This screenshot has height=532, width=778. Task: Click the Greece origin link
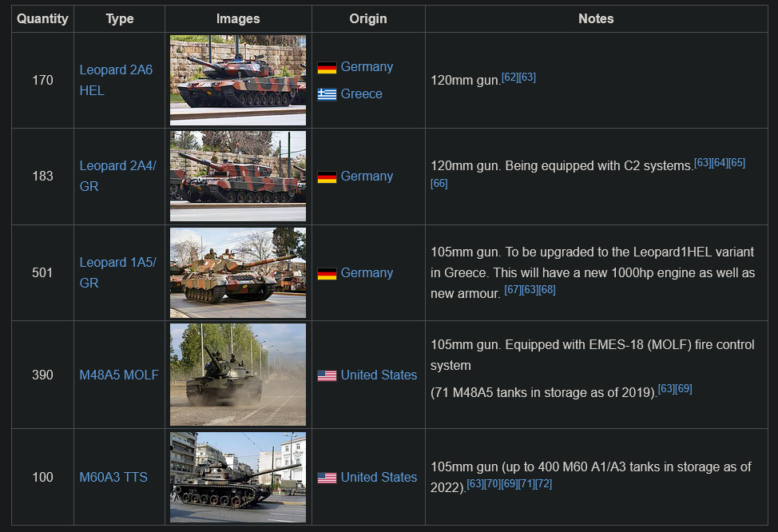361,94
